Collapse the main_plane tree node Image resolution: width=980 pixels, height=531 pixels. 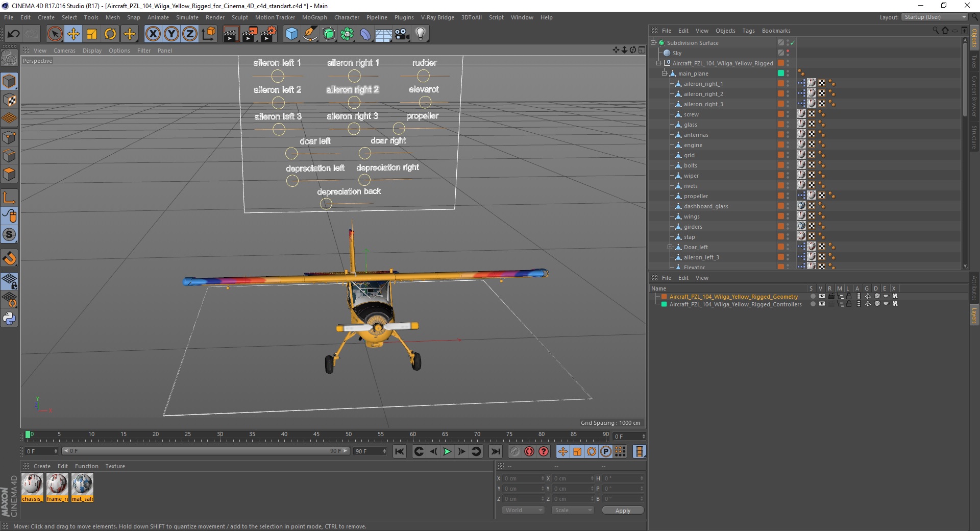click(664, 74)
